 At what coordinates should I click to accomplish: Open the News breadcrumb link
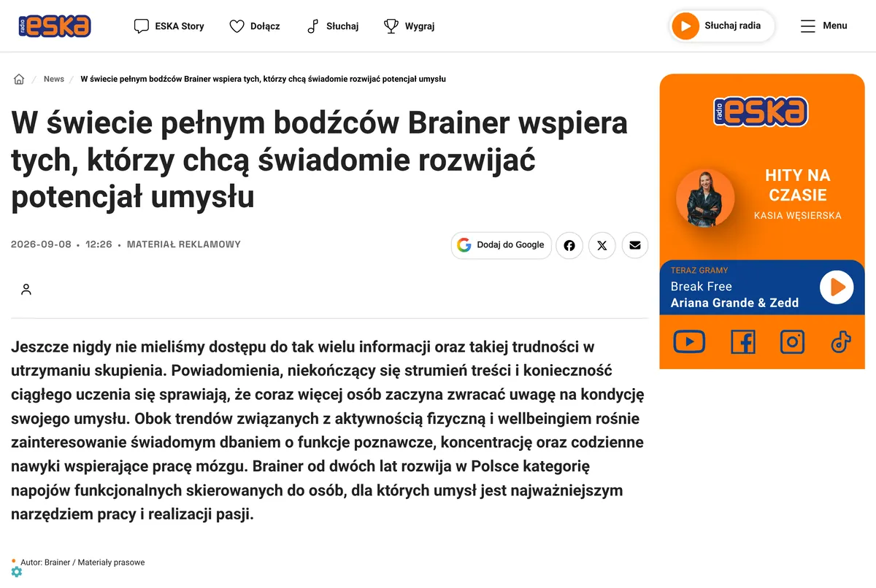(x=54, y=79)
